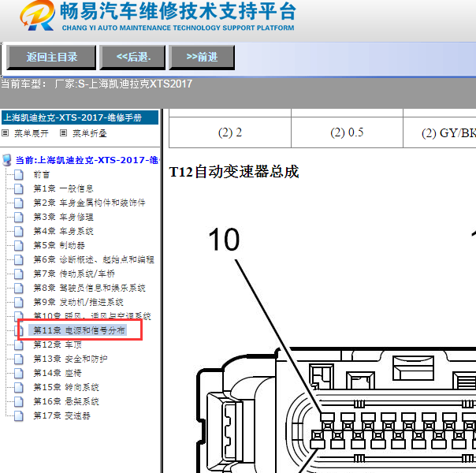476x473 pixels.
Task: Click the page icon beside 第16章
Action: click(x=18, y=401)
